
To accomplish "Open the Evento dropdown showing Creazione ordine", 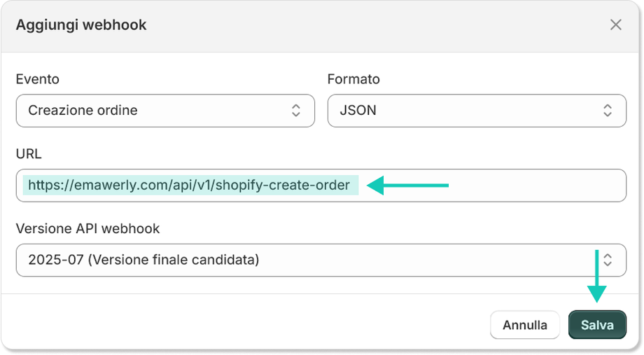I will [165, 111].
